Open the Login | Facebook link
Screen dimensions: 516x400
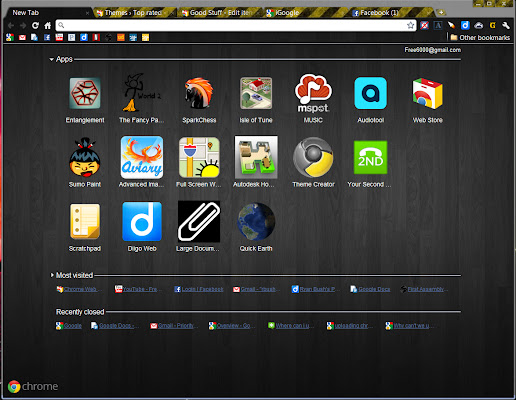[x=199, y=289]
